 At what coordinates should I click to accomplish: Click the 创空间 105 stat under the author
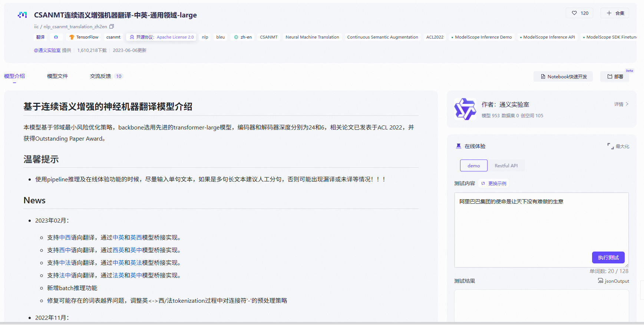[x=532, y=115]
